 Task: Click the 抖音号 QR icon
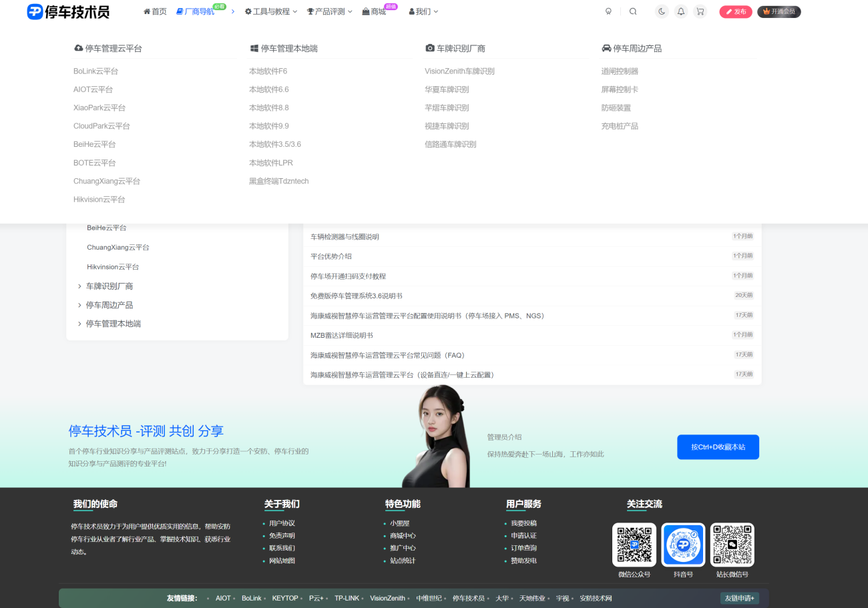click(x=683, y=545)
